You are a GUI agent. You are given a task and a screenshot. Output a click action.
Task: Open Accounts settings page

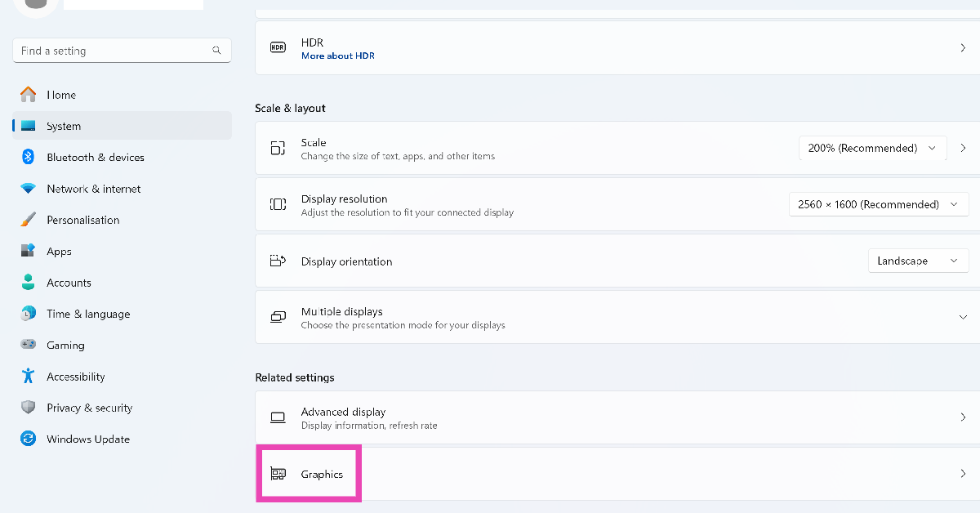pyautogui.click(x=69, y=283)
